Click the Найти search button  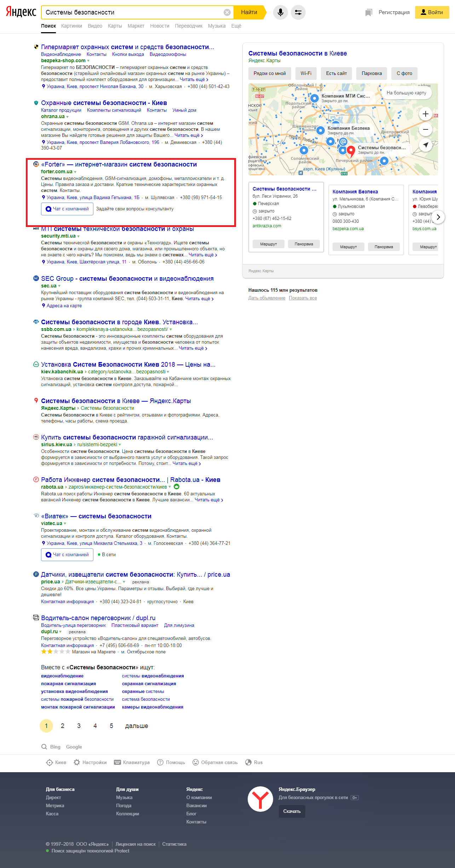(249, 12)
